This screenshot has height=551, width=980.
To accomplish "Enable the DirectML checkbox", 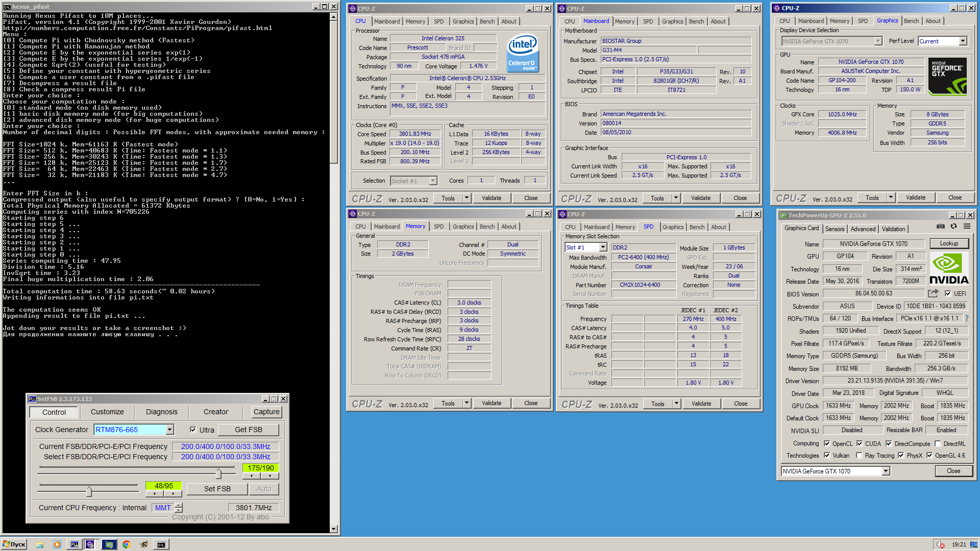I will [938, 443].
